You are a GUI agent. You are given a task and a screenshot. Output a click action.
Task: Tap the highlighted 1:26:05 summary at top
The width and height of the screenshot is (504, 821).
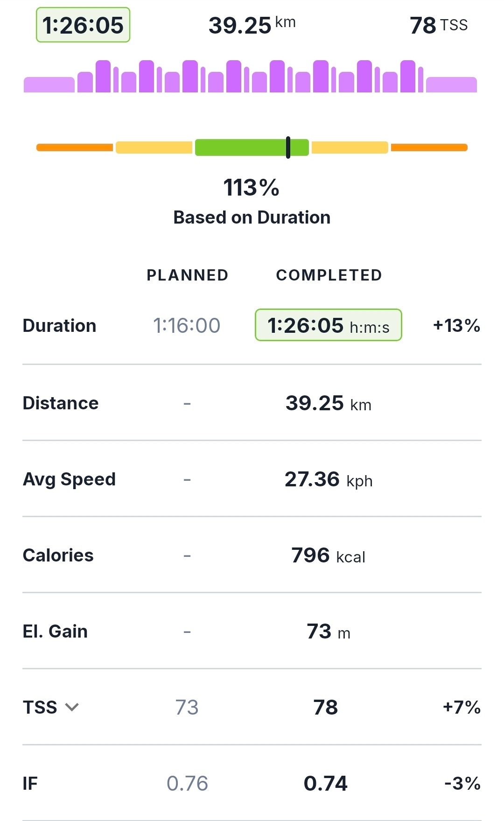pyautogui.click(x=83, y=25)
